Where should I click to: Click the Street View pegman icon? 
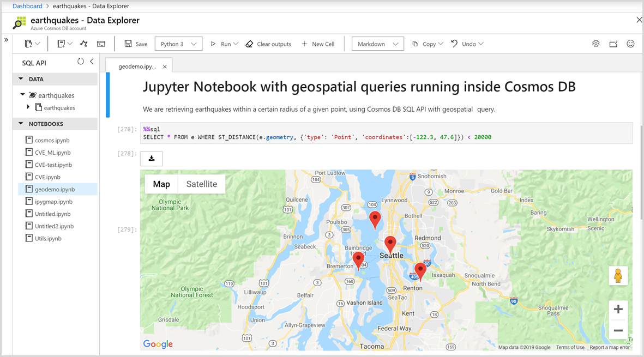618,276
